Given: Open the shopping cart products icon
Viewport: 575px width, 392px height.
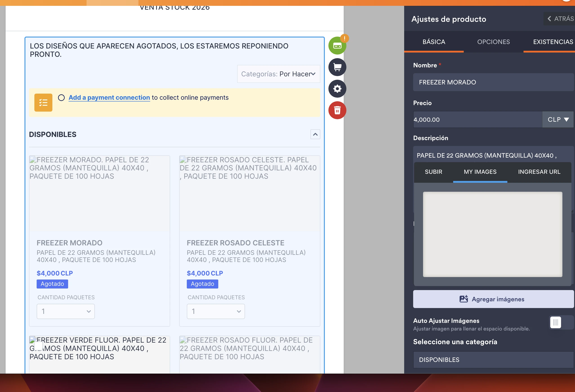Looking at the screenshot, I should click(337, 67).
